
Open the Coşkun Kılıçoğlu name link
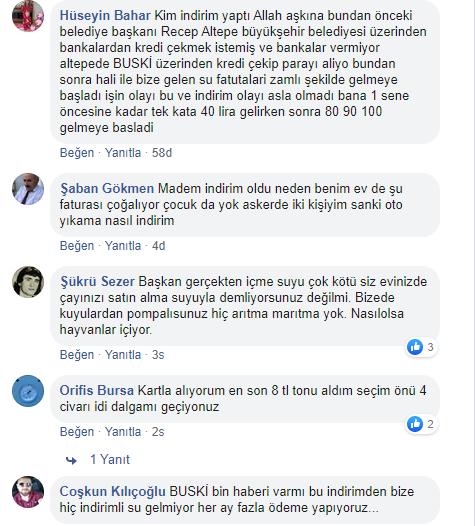pyautogui.click(x=112, y=491)
